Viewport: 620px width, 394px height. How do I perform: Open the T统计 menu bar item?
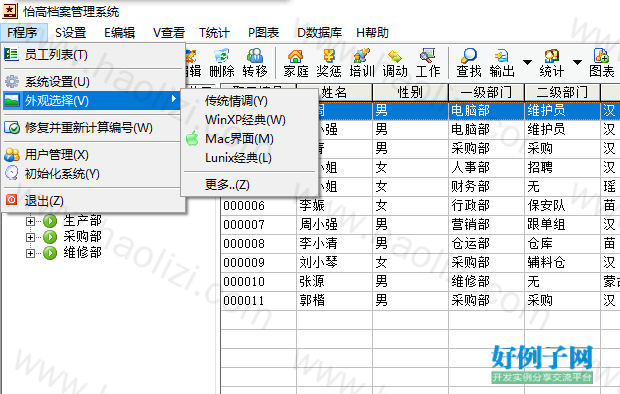[214, 32]
